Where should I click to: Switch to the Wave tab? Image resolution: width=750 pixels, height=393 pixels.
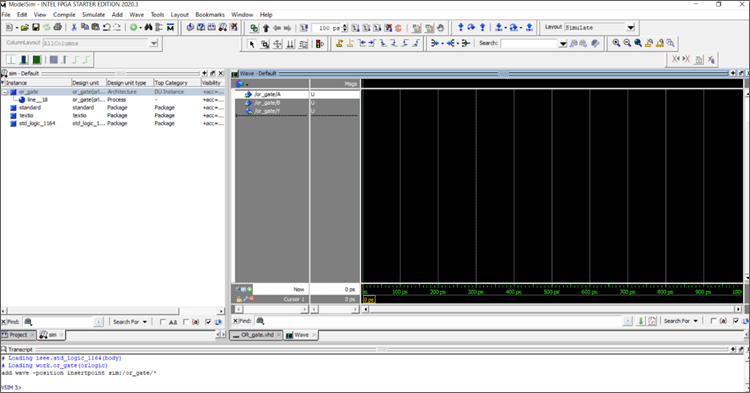tap(301, 335)
